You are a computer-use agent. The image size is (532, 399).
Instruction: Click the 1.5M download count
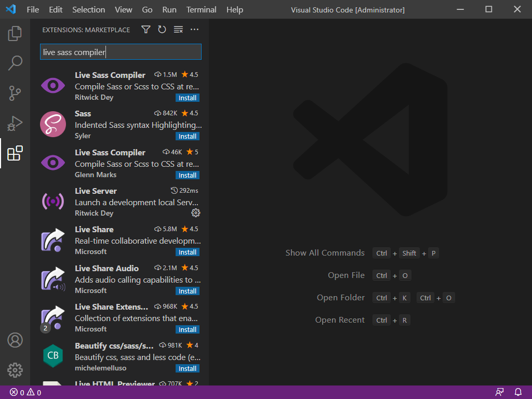166,74
